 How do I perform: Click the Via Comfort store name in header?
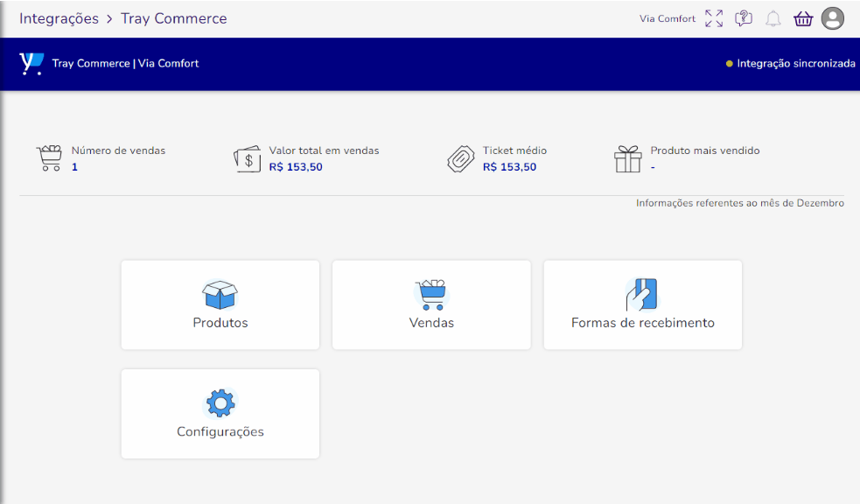[667, 18]
